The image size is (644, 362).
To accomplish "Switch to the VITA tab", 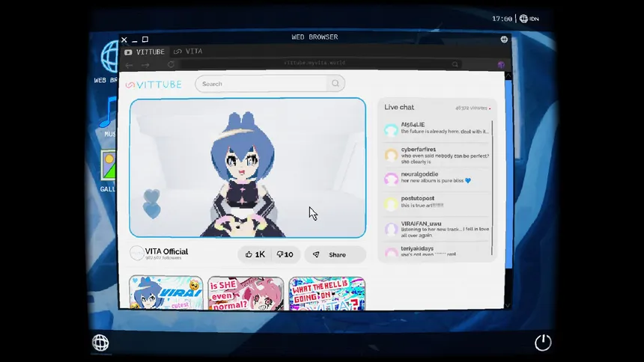I will point(188,52).
